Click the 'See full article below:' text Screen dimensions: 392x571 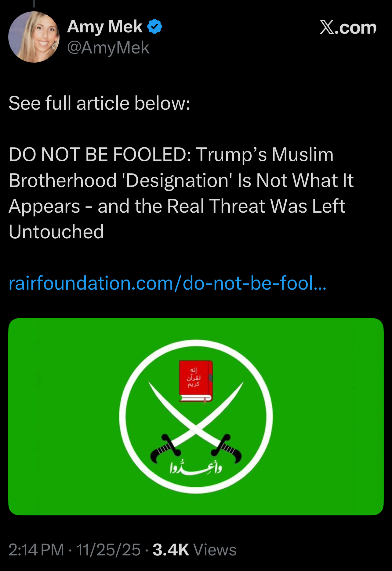coord(99,103)
